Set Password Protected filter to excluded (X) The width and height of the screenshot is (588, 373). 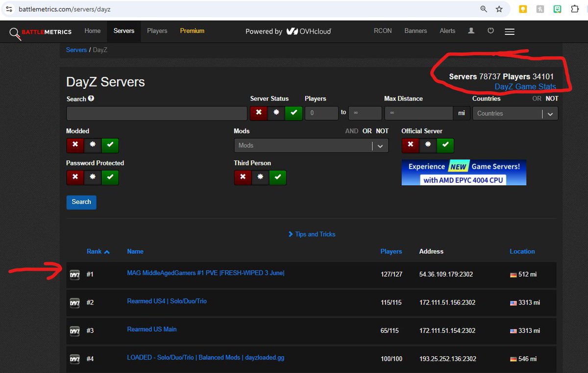tap(75, 177)
